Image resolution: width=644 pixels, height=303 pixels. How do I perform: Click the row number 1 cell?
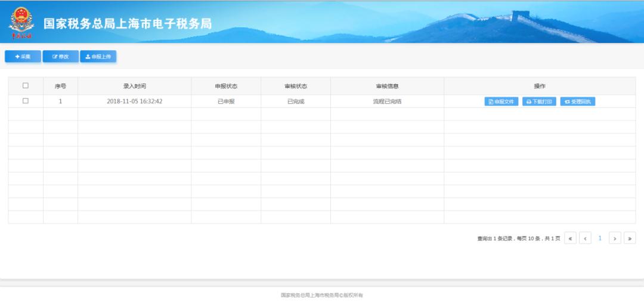click(x=60, y=101)
